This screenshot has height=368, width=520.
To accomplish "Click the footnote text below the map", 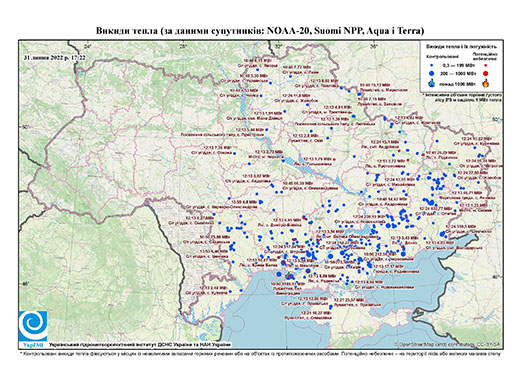I will point(260,353).
